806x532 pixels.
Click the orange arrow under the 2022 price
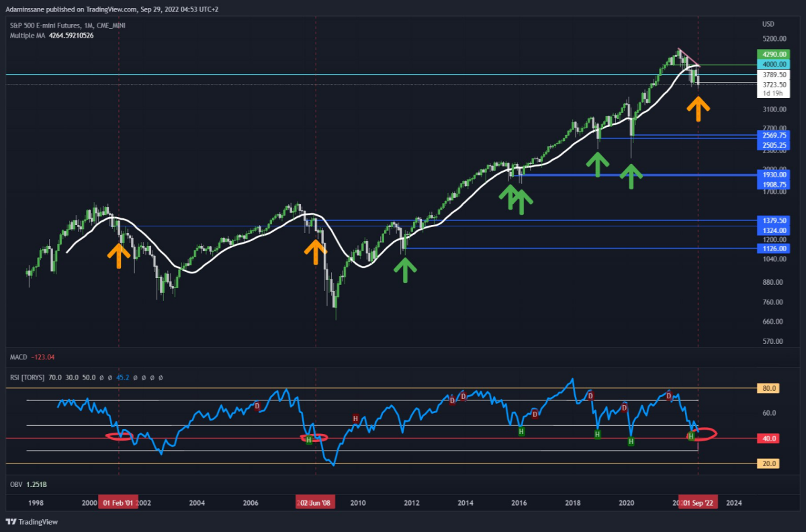[699, 108]
